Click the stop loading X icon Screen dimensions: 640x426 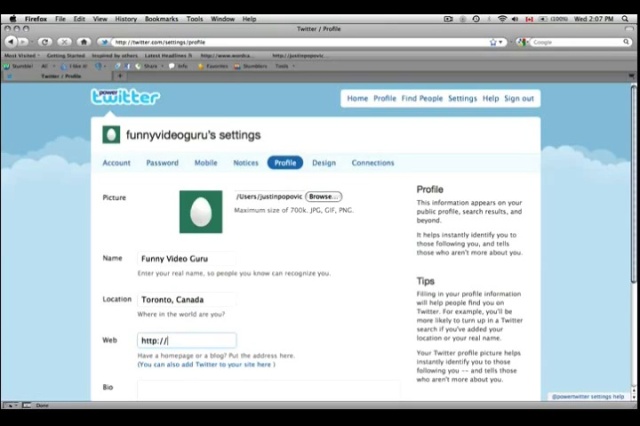[x=64, y=42]
